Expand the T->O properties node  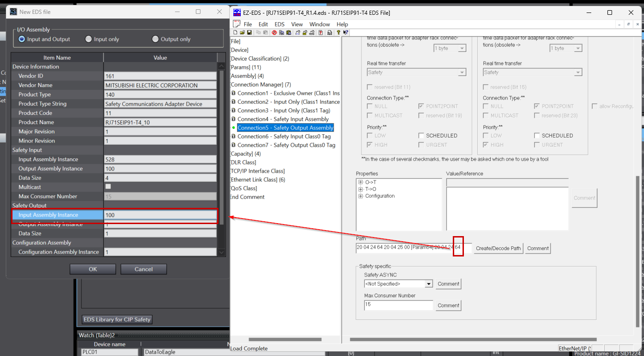point(361,189)
